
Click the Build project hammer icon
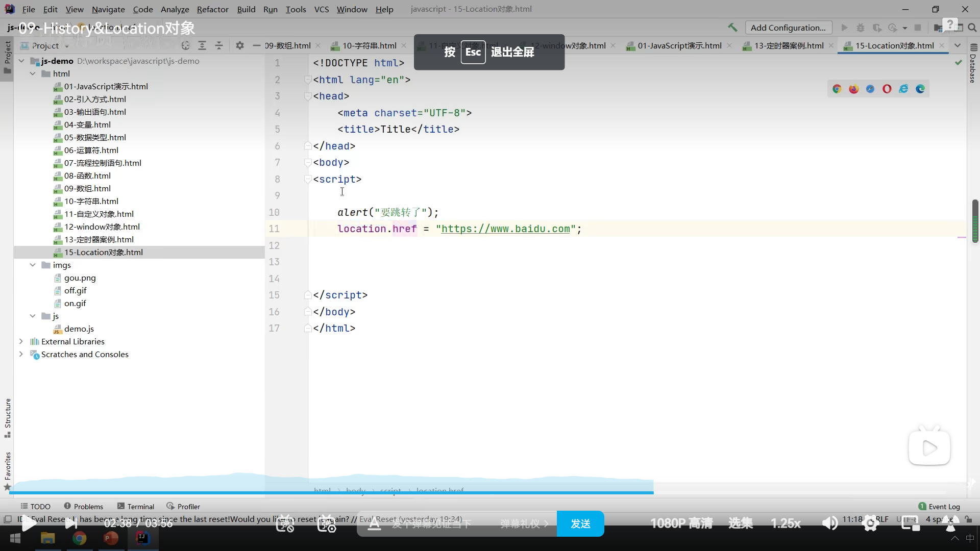732,28
